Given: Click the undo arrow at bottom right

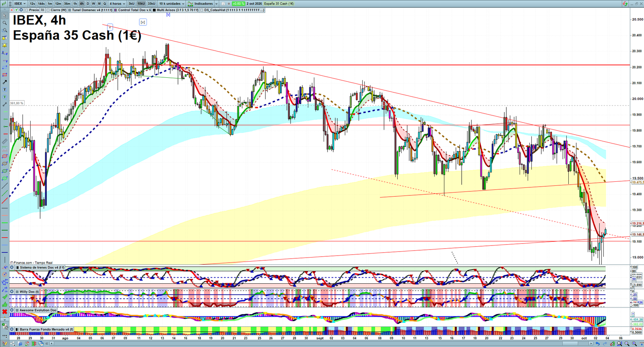Looking at the screenshot, I should coord(598,344).
